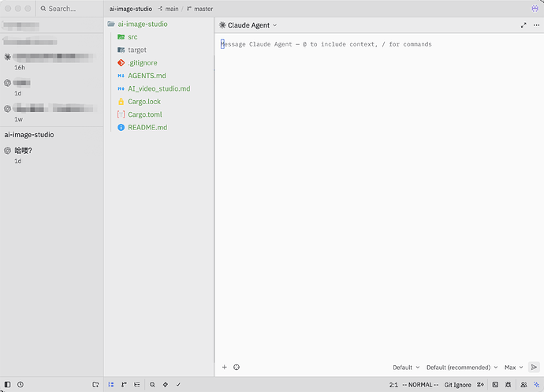Viewport: 544px width, 392px height.
Task: Click the user avatar icon
Action: tap(535, 9)
